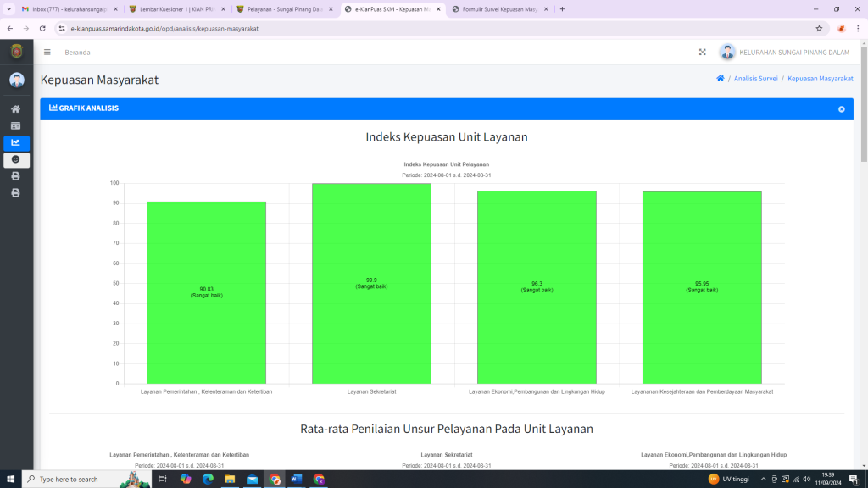Launch Microsoft Edge from taskbar
Viewport: 868px width, 488px height.
[x=208, y=480]
